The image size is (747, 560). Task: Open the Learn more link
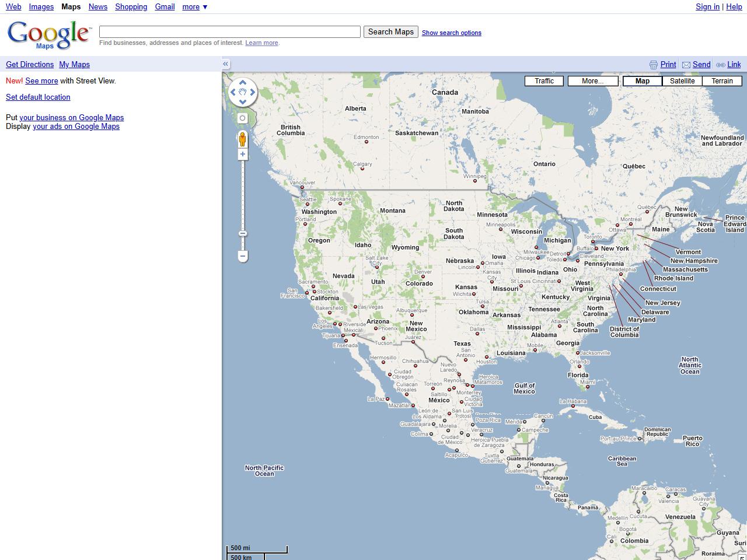coord(262,43)
